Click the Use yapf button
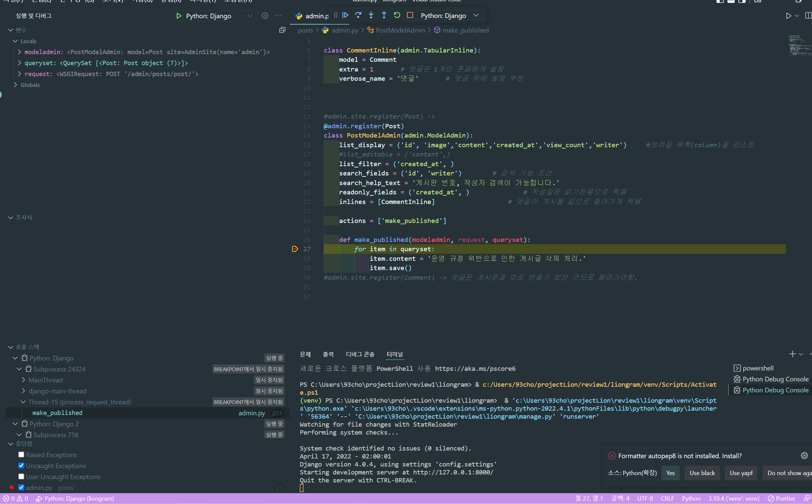The image size is (812, 504). (x=741, y=473)
